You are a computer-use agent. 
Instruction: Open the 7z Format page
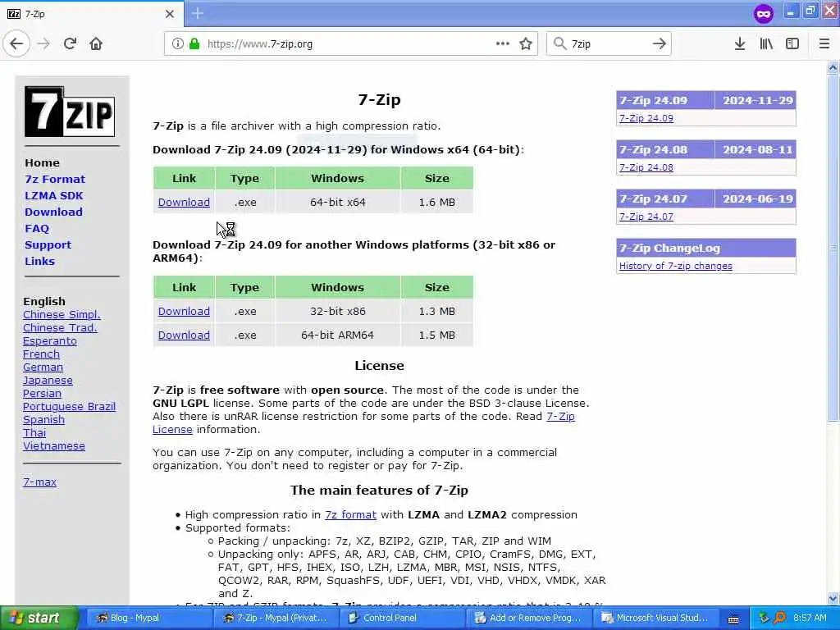55,180
